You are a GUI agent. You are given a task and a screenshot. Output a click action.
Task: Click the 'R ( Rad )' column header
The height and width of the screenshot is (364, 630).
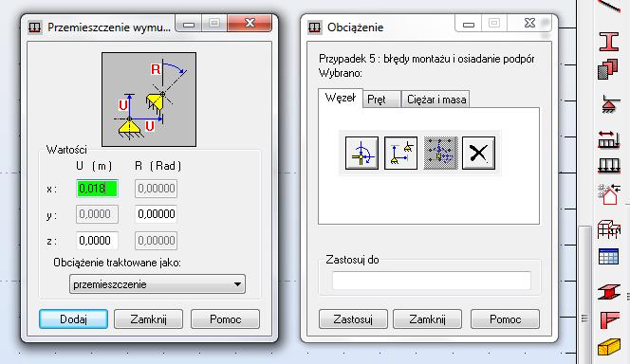[157, 166]
